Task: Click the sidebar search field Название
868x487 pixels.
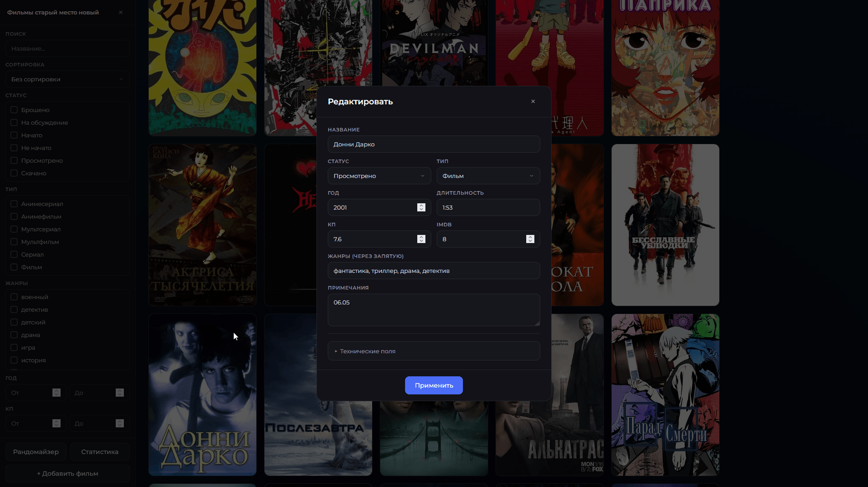Action: click(67, 48)
